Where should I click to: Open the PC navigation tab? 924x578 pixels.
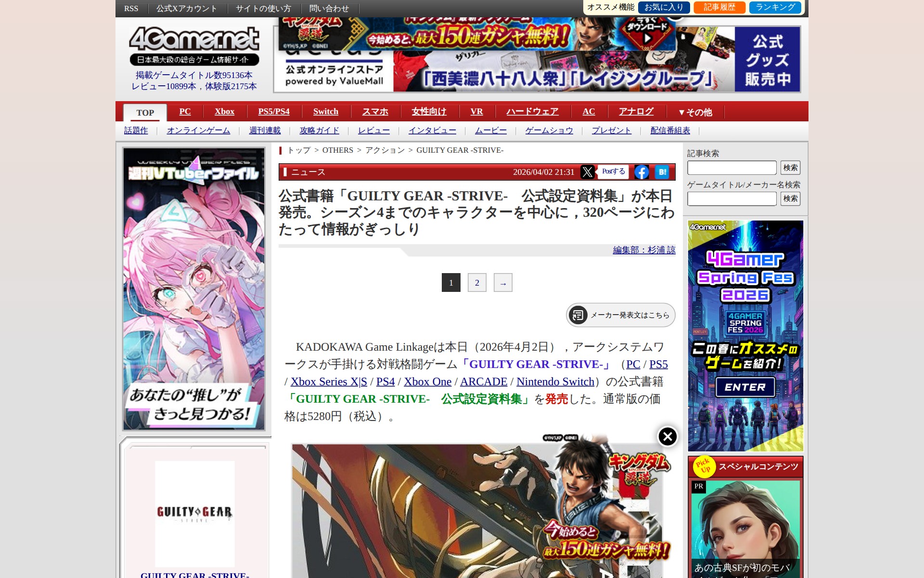185,112
